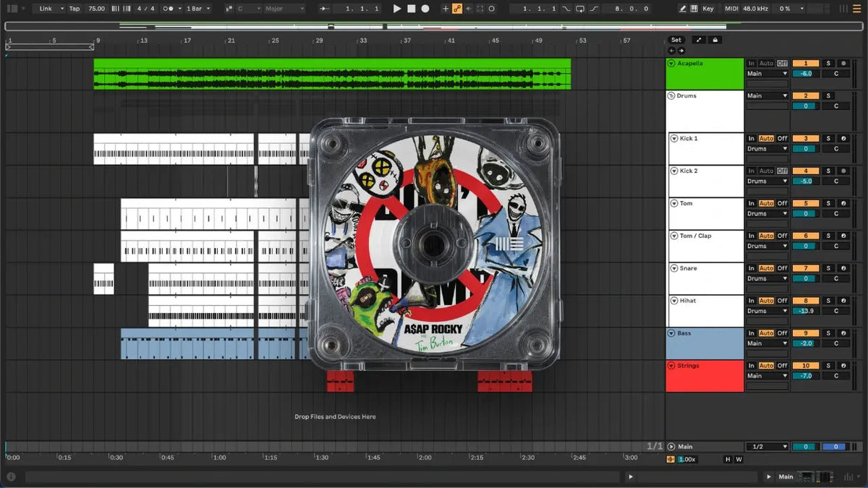
Task: Click the Tap tempo button
Action: 75,9
